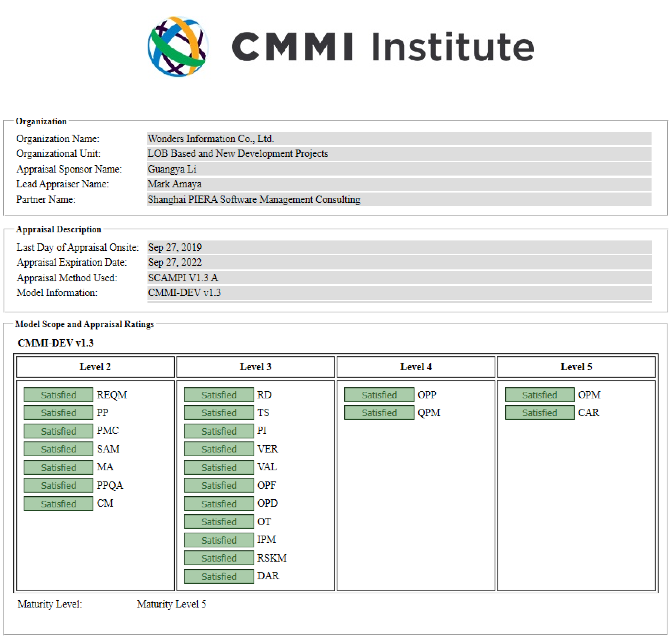
Task: Click the Satisfied badge for PPQA
Action: (x=58, y=485)
